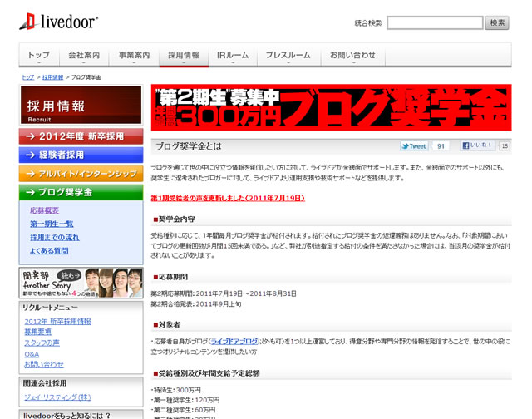Click the お問い合わせ recruit menu link
Viewport: 532px width, 419px height.
(44, 365)
